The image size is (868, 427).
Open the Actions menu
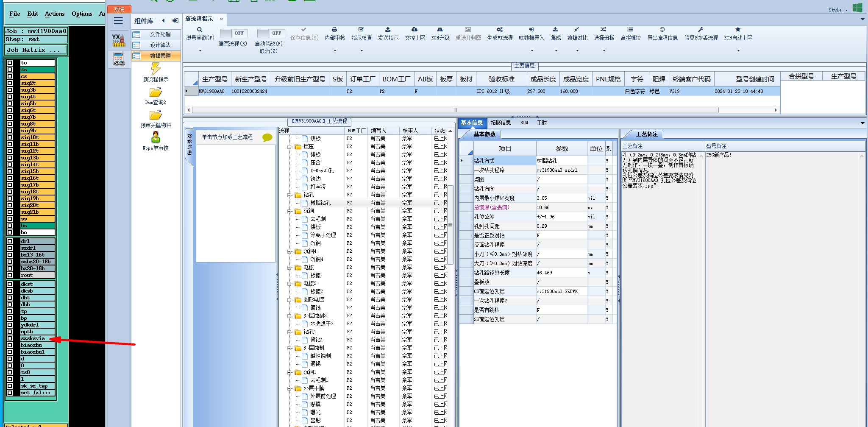coord(55,14)
